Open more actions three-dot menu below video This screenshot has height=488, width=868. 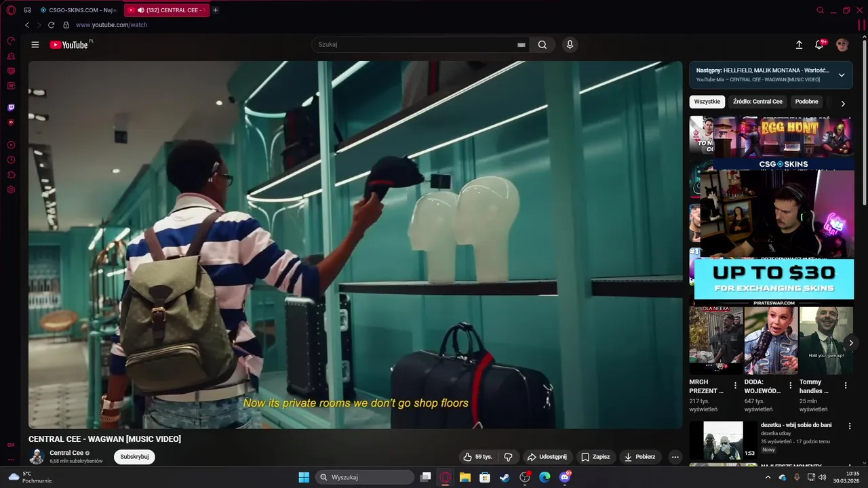tap(675, 457)
